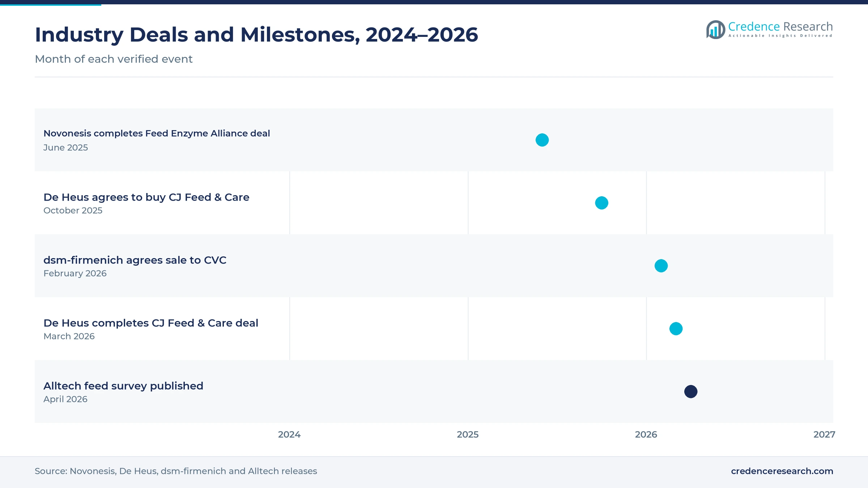Select the February 2026 dsm-firmenich timeline dot
Screen dimensions: 868x488
[661, 266]
